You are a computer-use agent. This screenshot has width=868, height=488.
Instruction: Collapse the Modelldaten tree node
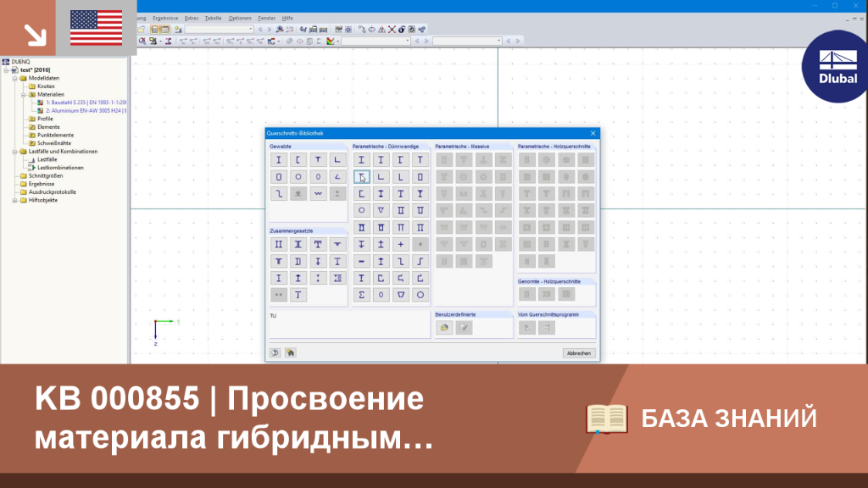pos(15,78)
